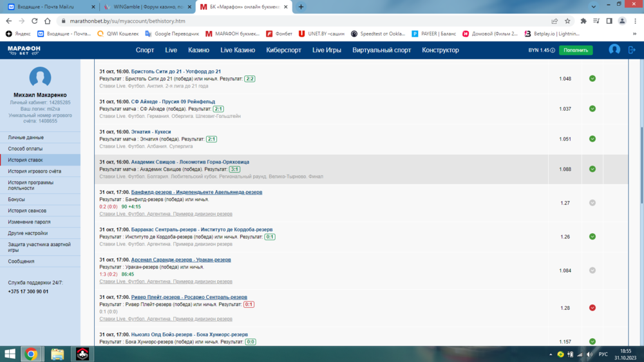Screen dimensions: 644x362
Task: Toggle balance visibility next to BYN 1.45
Action: coord(553,50)
